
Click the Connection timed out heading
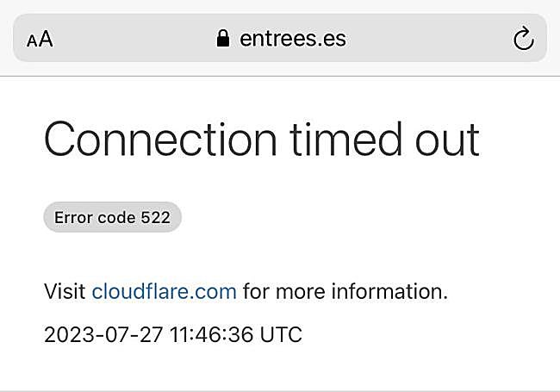pos(261,139)
